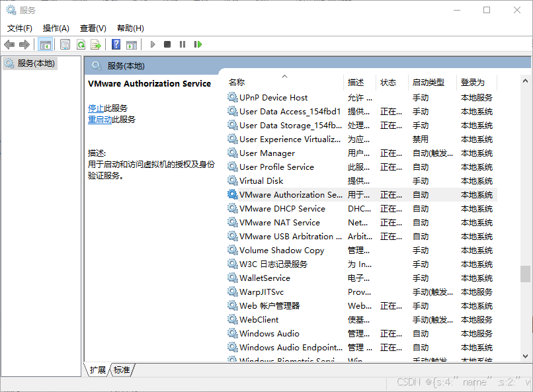
Task: Open the 查看(V) menu
Action: coord(93,28)
